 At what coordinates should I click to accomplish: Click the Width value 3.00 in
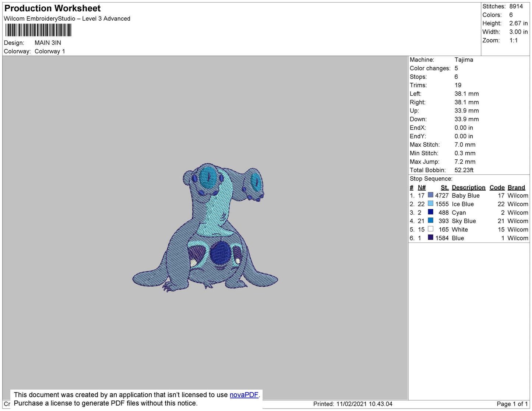tap(518, 32)
